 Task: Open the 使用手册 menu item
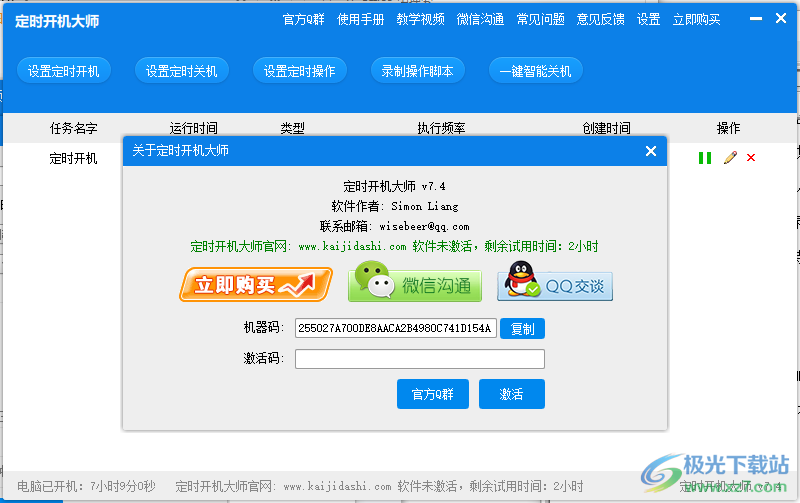click(x=361, y=20)
